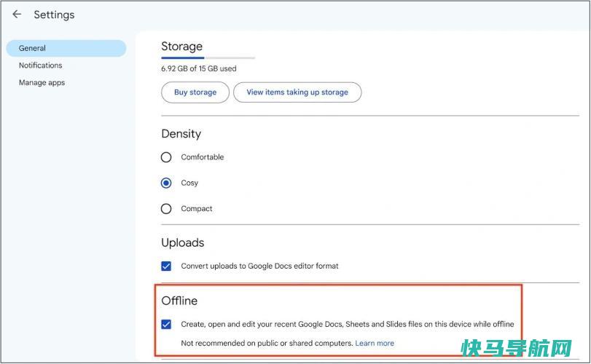Screen dimensions: 591x364
Task: Open the Notifications settings tab
Action: (40, 65)
